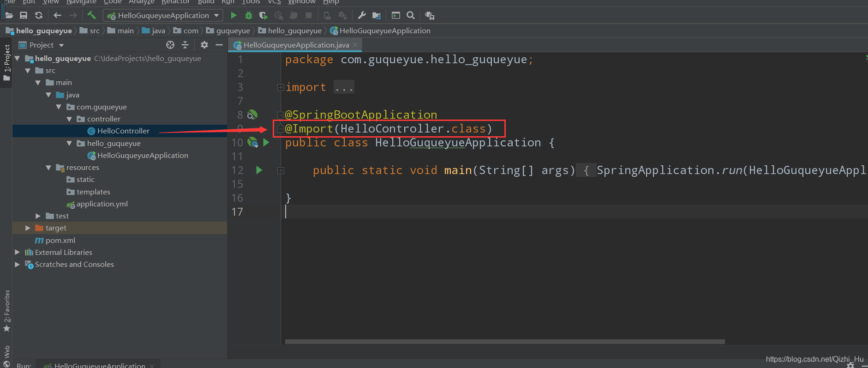Collapse the com.guqueyue package node
The image size is (868, 368).
tap(59, 107)
